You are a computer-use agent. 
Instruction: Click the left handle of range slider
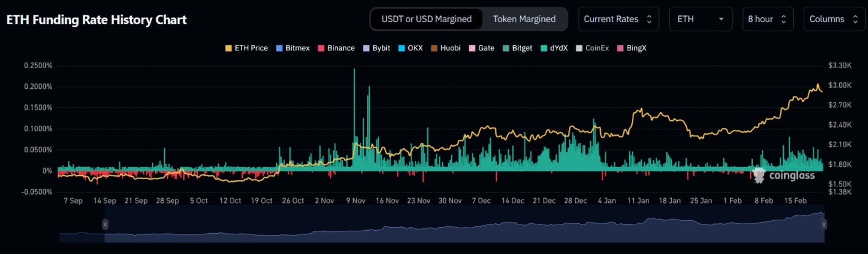tap(105, 225)
